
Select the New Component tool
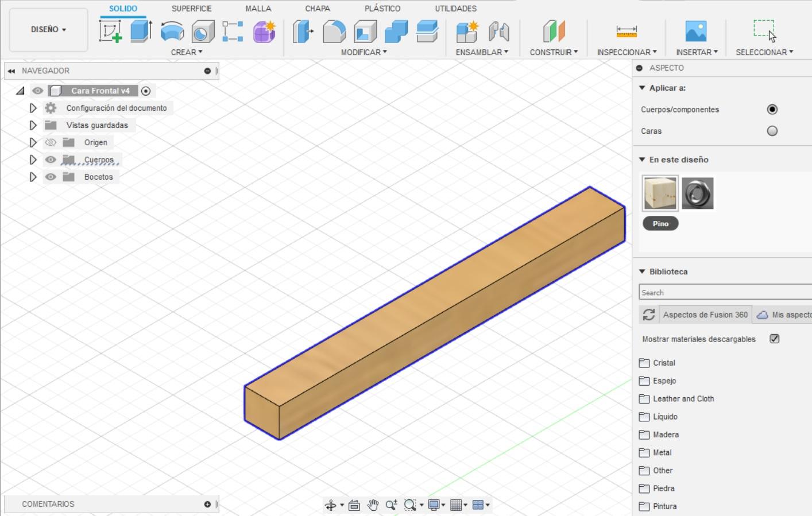[467, 31]
